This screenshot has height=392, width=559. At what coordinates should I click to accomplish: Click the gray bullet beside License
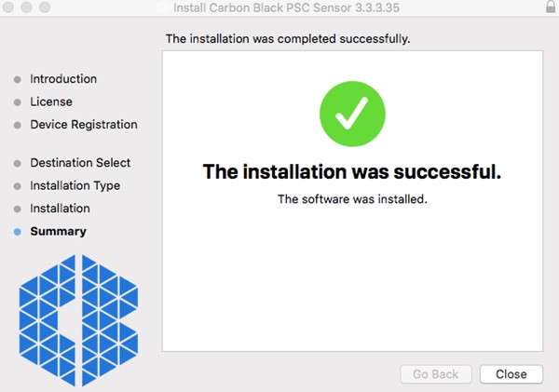(x=18, y=102)
